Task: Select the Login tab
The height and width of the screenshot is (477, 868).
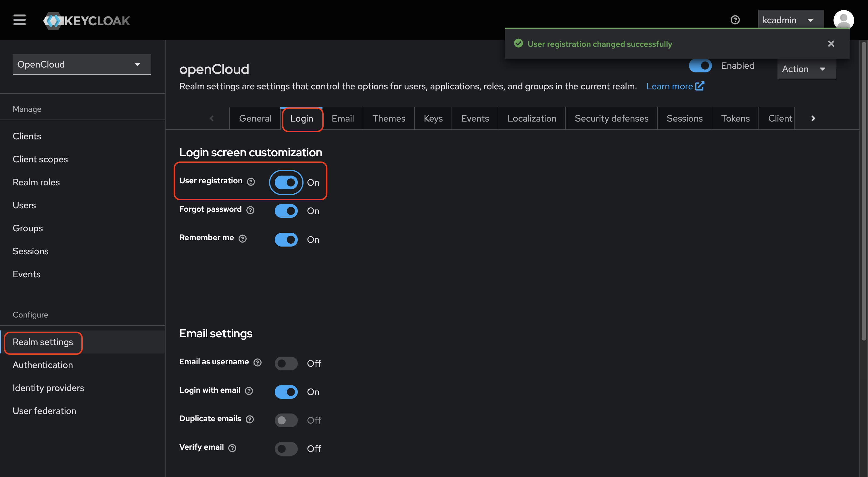Action: click(302, 118)
